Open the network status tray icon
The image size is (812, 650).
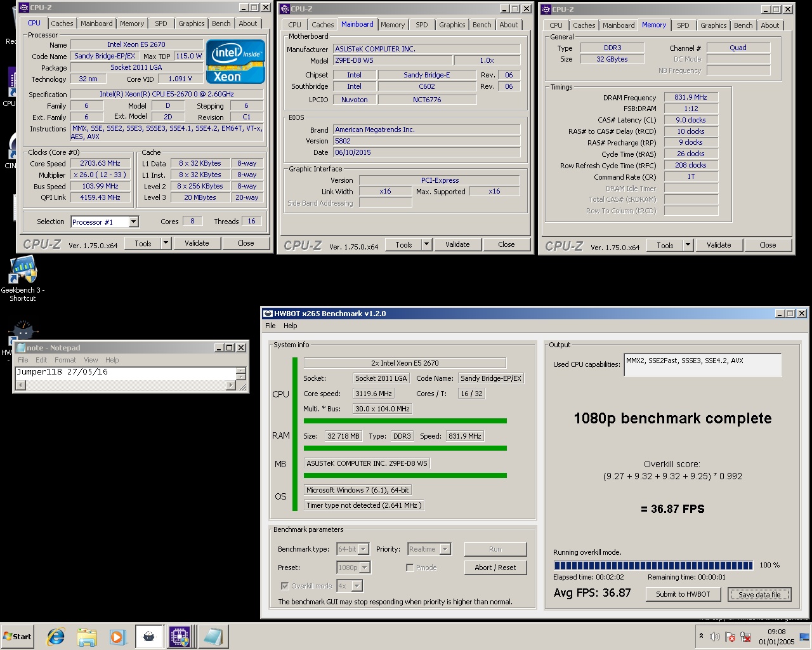coord(745,637)
